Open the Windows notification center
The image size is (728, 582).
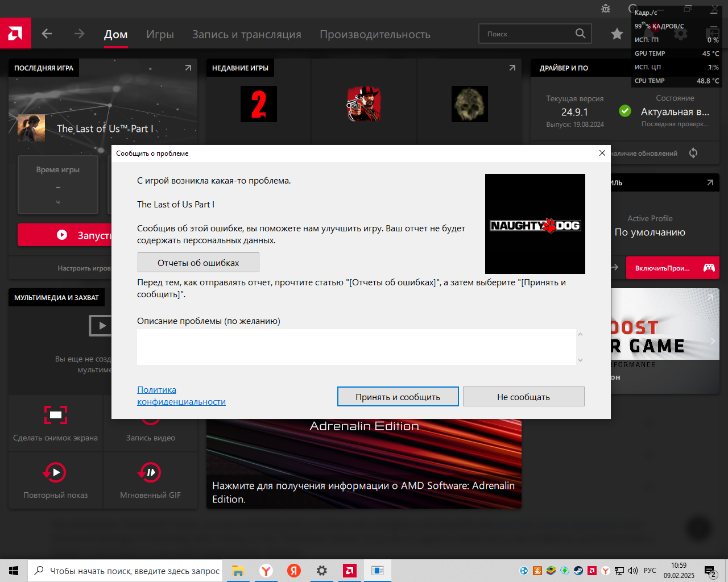coord(710,571)
